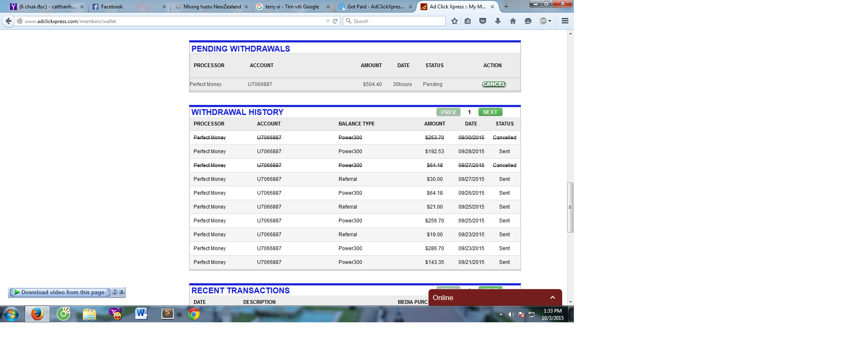This screenshot has width=868, height=350.
Task: Open Windows Explorer folder from taskbar
Action: [89, 314]
